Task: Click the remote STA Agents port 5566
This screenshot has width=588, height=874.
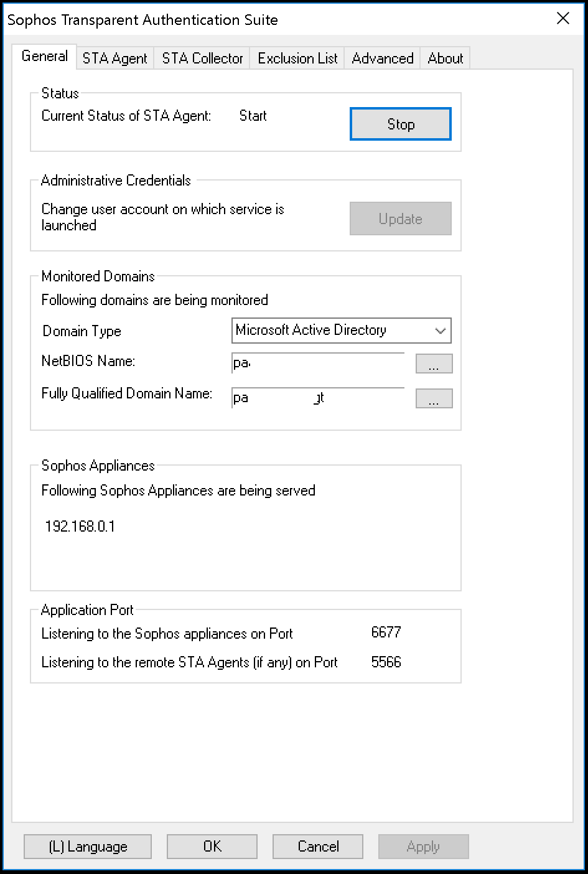Action: 386,662
